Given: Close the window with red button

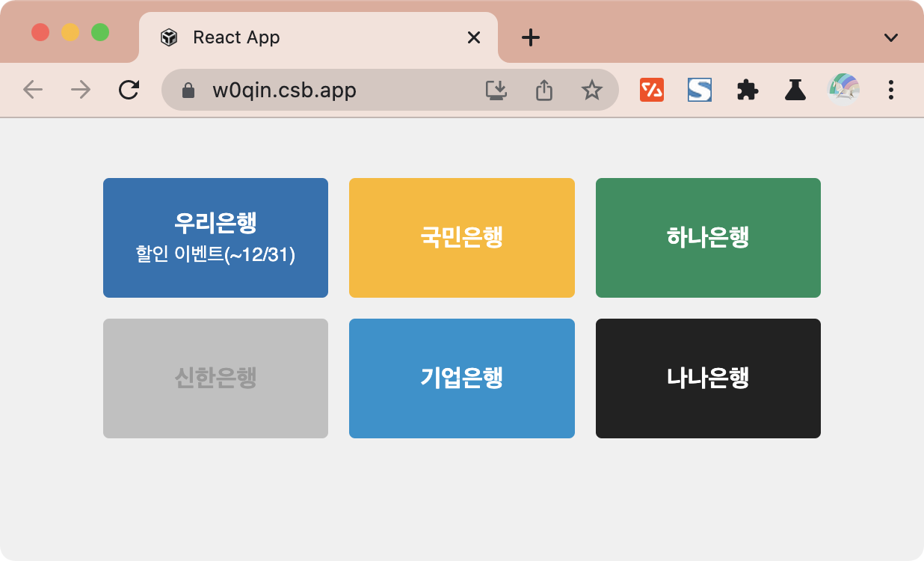Looking at the screenshot, I should pos(40,33).
